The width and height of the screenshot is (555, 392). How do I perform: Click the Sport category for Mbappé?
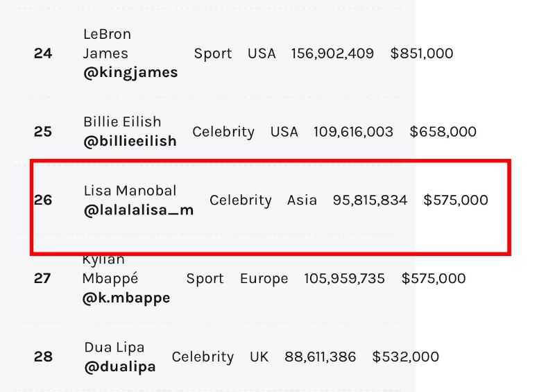pyautogui.click(x=205, y=279)
